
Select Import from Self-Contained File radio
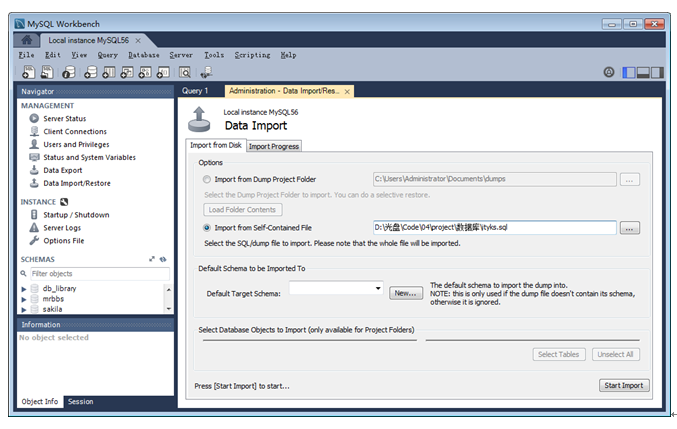point(207,227)
